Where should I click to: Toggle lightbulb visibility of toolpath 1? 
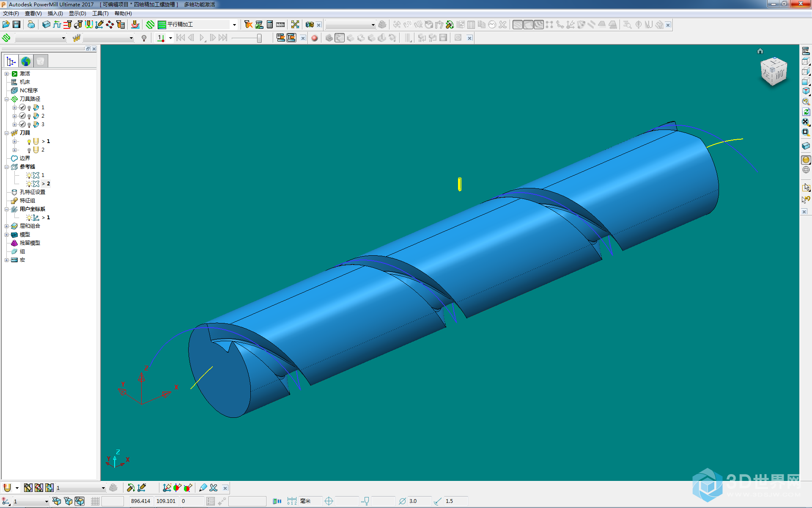tap(29, 108)
